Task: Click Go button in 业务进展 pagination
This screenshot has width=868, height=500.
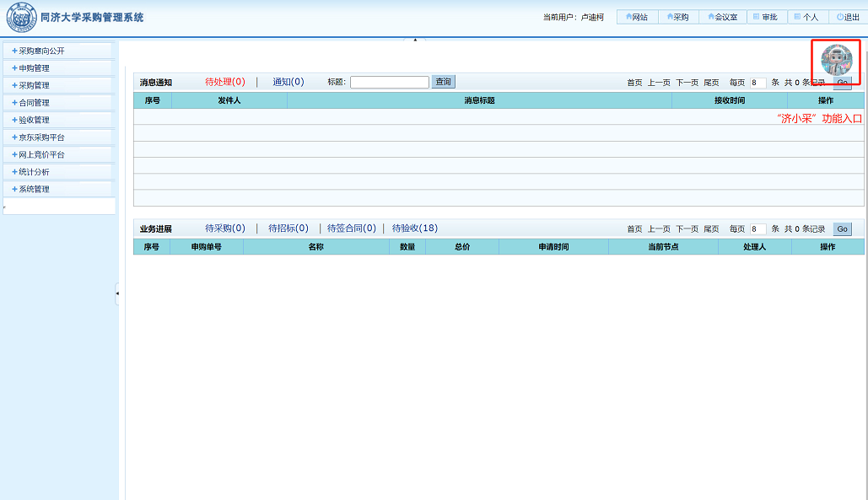Action: tap(842, 229)
